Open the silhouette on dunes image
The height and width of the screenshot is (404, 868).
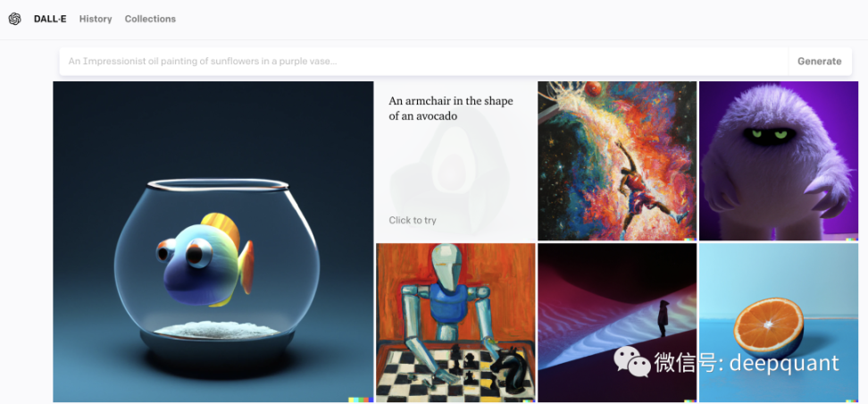pos(617,323)
